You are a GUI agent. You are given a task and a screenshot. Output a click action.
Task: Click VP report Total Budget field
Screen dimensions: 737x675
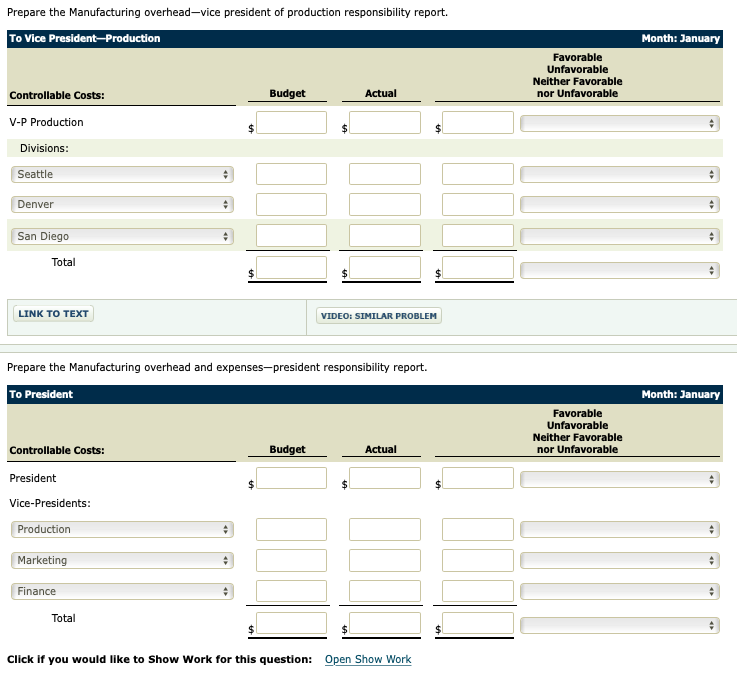click(x=291, y=268)
